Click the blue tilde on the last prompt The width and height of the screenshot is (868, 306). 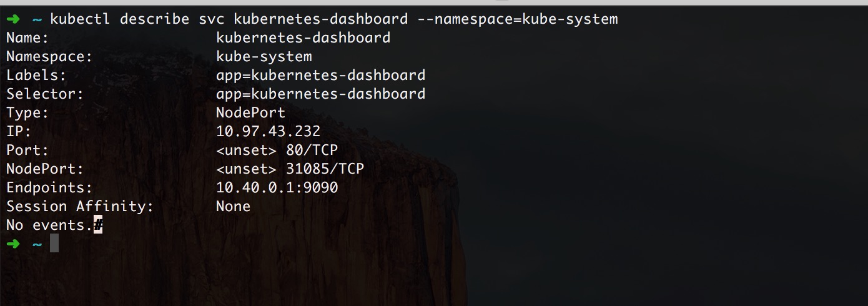tap(37, 244)
